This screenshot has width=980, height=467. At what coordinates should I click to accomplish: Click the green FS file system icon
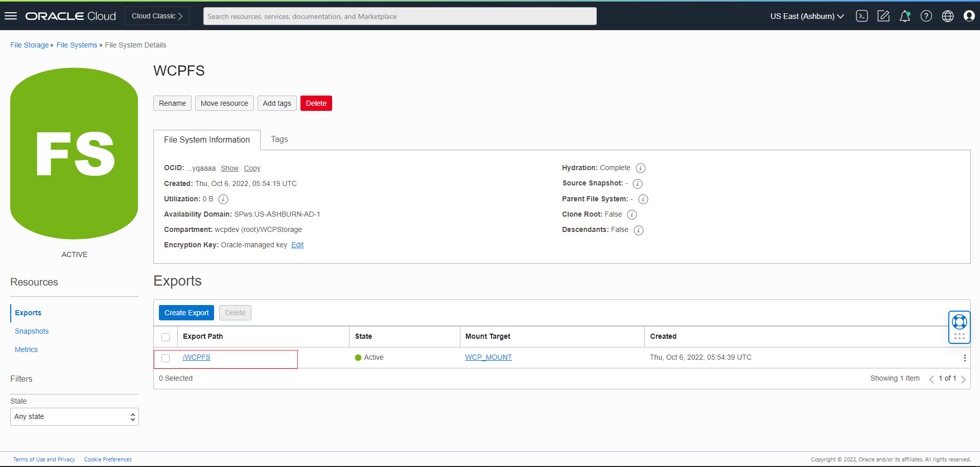click(74, 153)
